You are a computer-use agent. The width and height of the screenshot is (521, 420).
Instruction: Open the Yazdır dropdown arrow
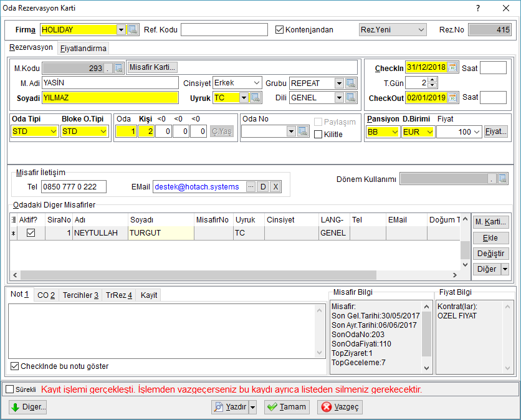tap(253, 407)
